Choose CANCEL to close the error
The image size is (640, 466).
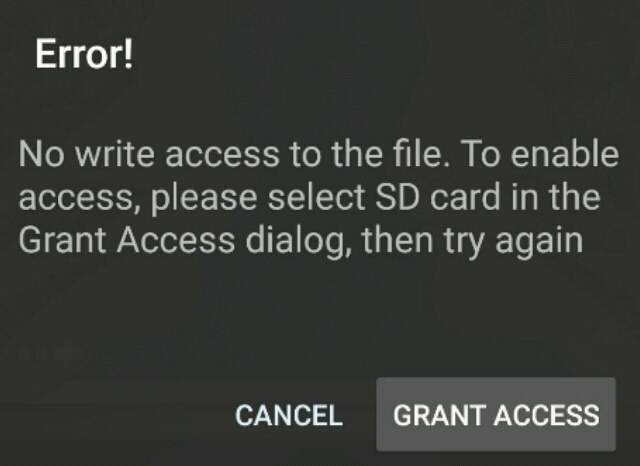(289, 415)
